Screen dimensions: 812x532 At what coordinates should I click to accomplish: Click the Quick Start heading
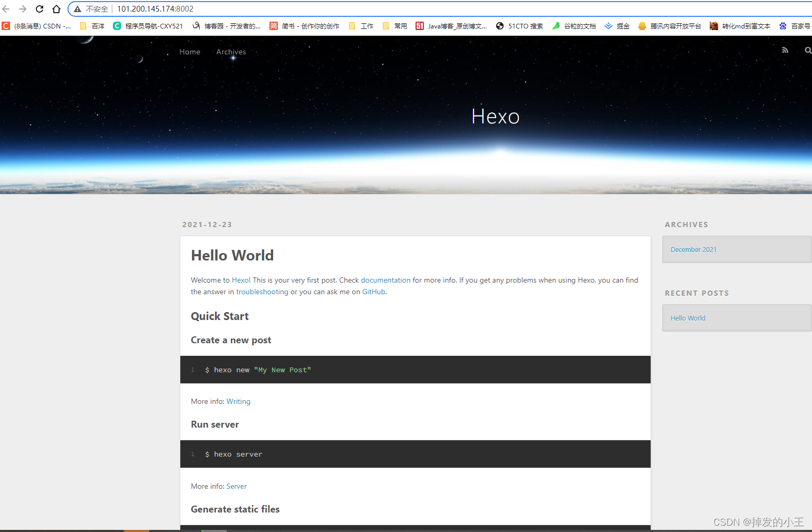[x=219, y=316]
